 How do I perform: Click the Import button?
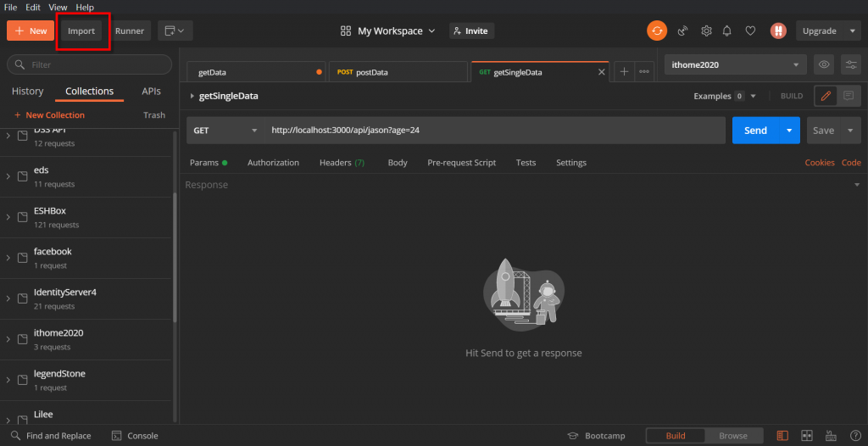pyautogui.click(x=81, y=31)
